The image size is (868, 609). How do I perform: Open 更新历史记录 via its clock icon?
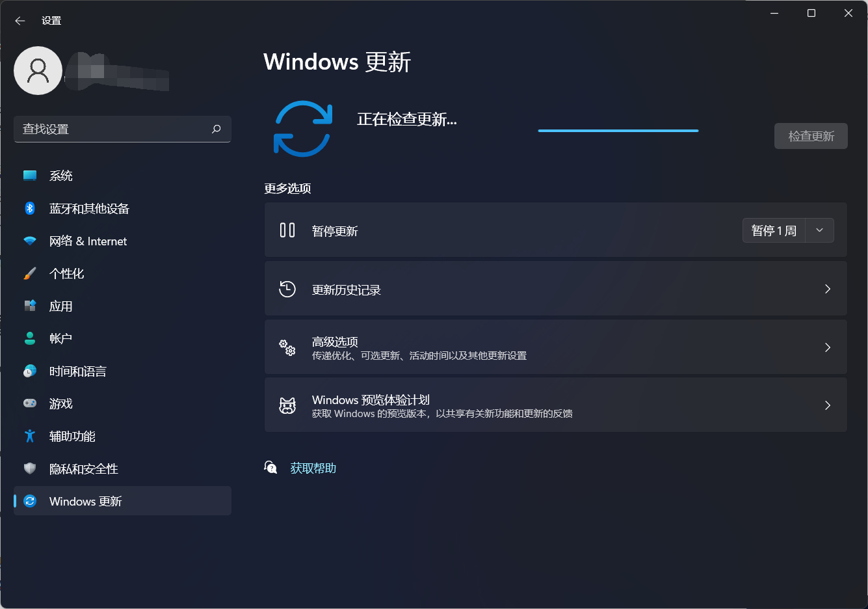287,289
